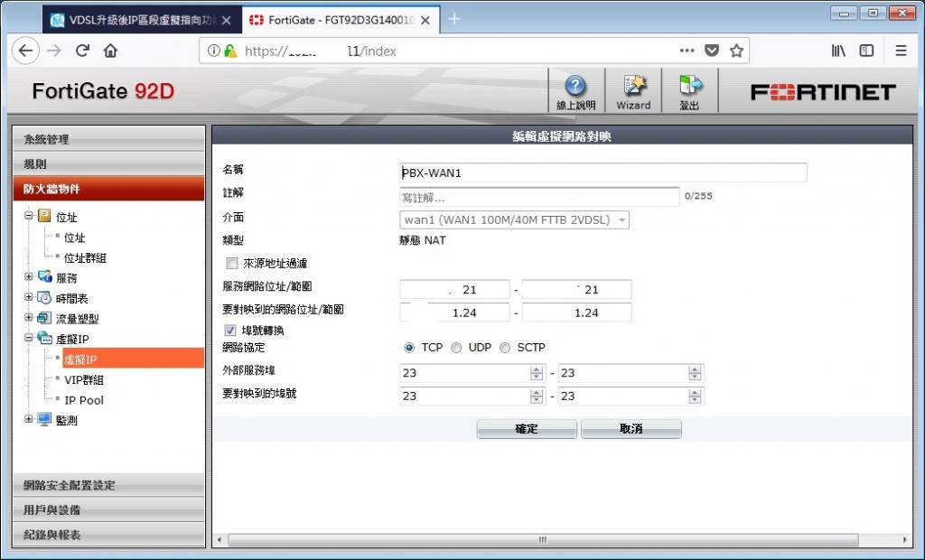The height and width of the screenshot is (560, 925).
Task: Open the 系統管理 menu section
Action: 109,139
